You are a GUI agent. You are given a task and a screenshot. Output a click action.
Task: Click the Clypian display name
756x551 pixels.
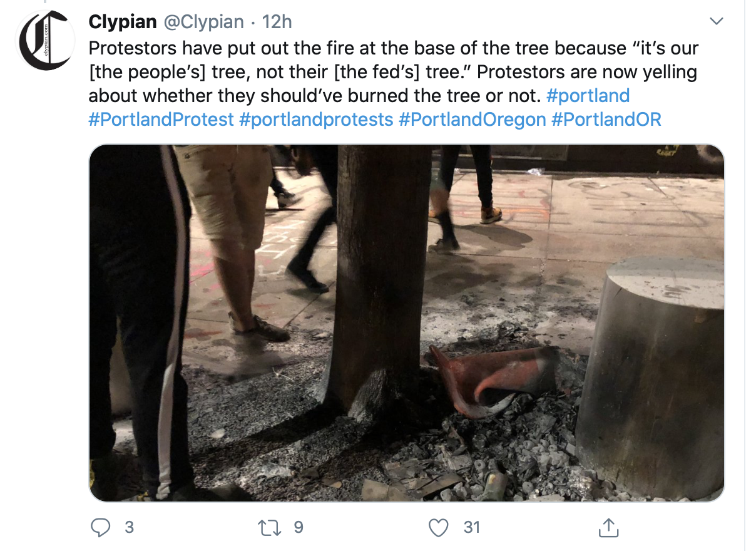pyautogui.click(x=123, y=22)
